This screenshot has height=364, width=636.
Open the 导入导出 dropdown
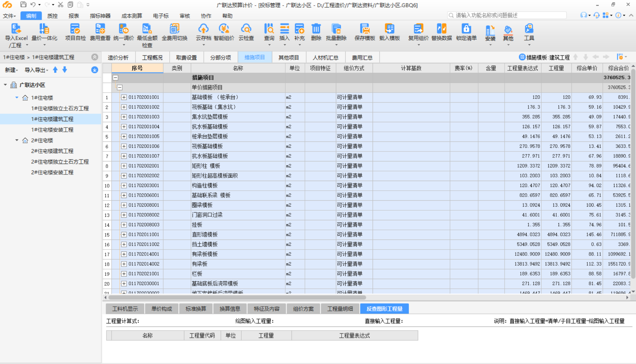coord(36,70)
